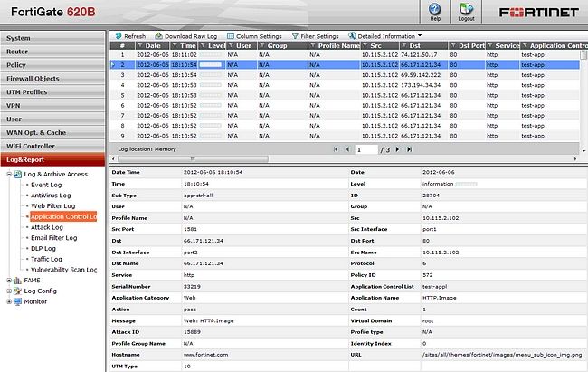Filter icon on Dst Port column
Image resolution: width=588 pixels, height=372 pixels.
pos(453,46)
